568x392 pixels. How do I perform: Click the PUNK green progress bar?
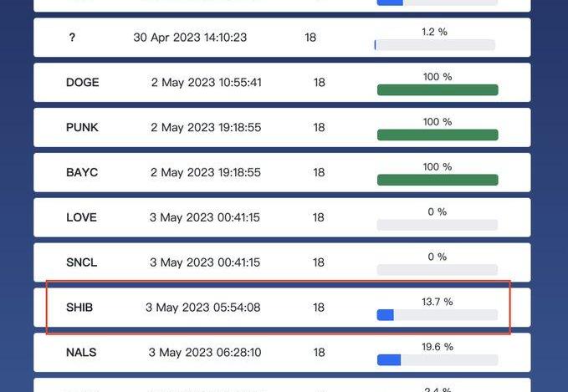coord(438,135)
